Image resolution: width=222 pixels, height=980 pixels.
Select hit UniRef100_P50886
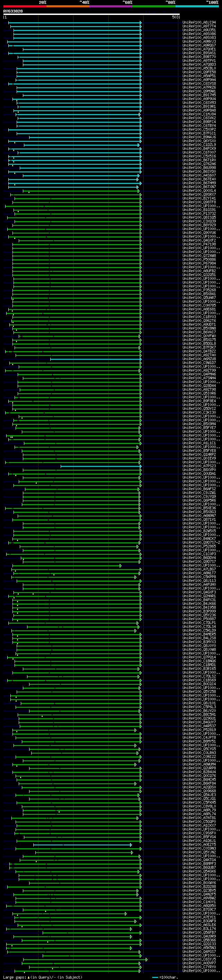pyautogui.click(x=199, y=259)
